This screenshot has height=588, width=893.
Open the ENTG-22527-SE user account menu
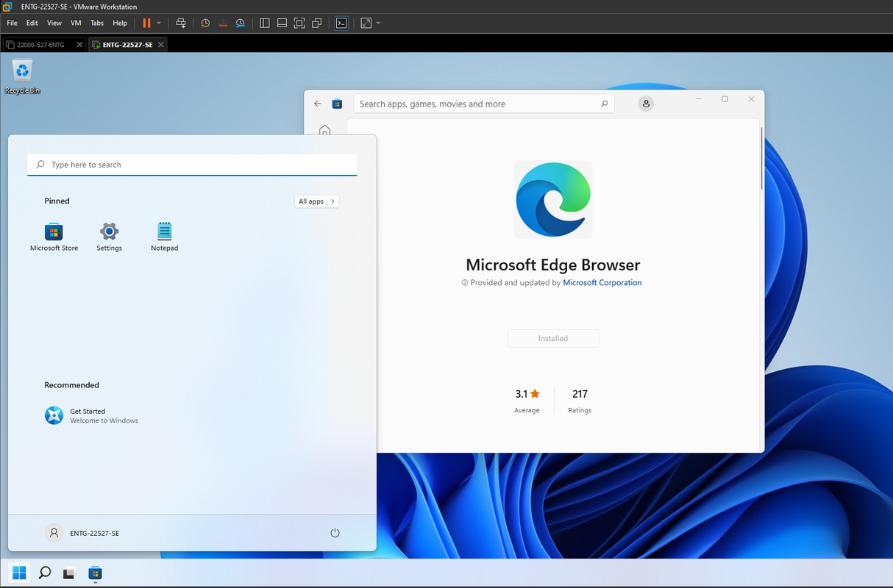82,533
